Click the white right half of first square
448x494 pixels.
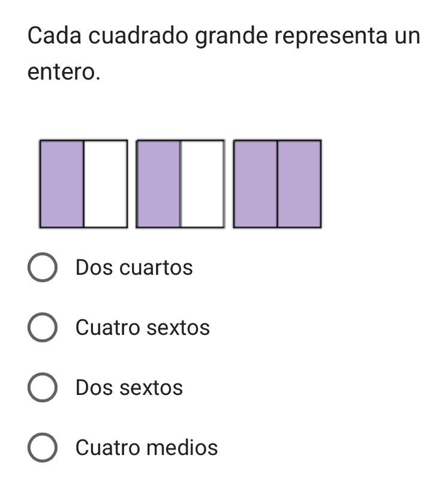(x=106, y=184)
